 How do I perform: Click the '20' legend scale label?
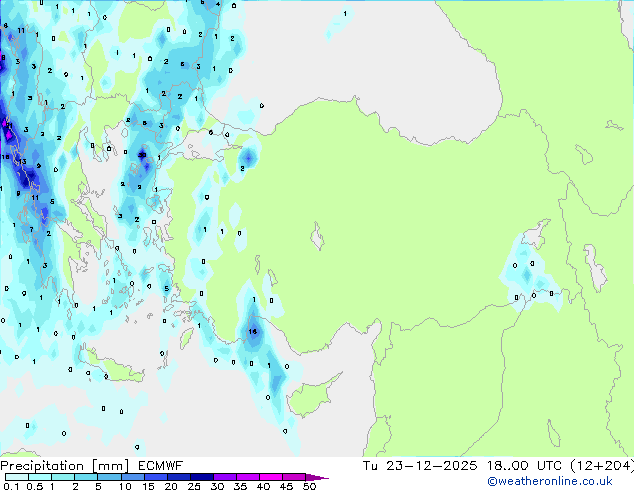171,486
